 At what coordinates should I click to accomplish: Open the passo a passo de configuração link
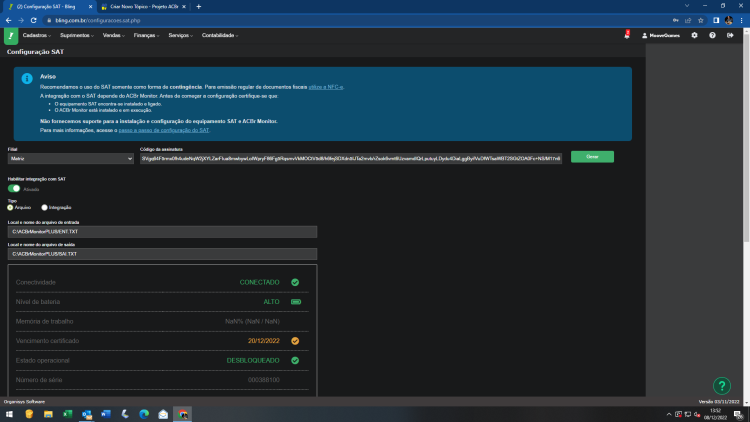[164, 130]
